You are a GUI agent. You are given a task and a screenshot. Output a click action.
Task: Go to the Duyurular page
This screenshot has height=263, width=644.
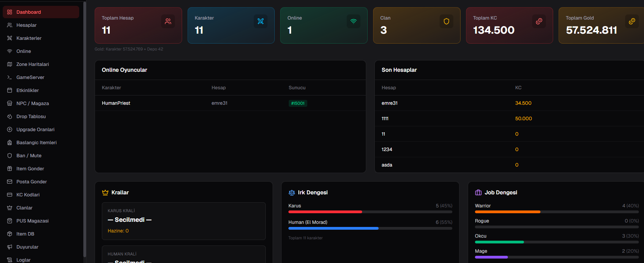click(x=41, y=247)
